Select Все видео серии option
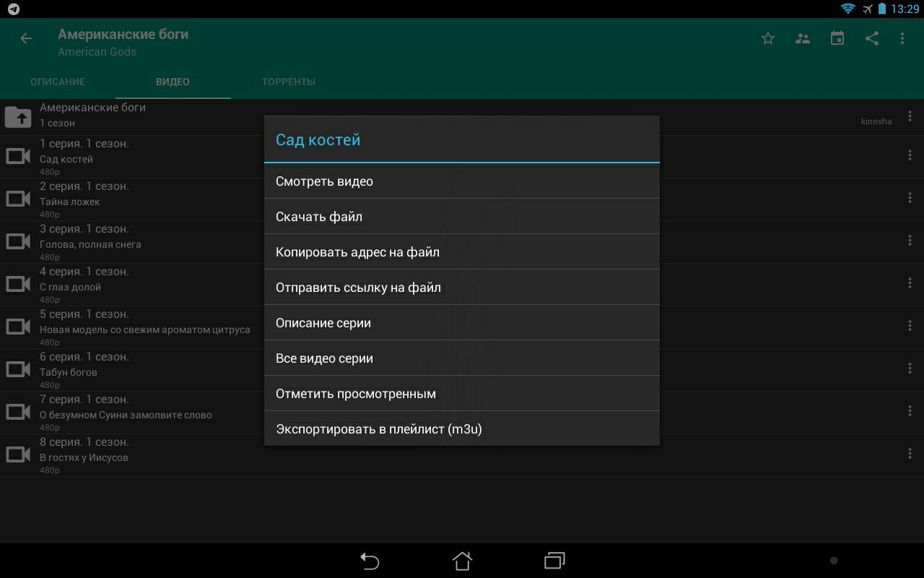The image size is (924, 578). [462, 358]
